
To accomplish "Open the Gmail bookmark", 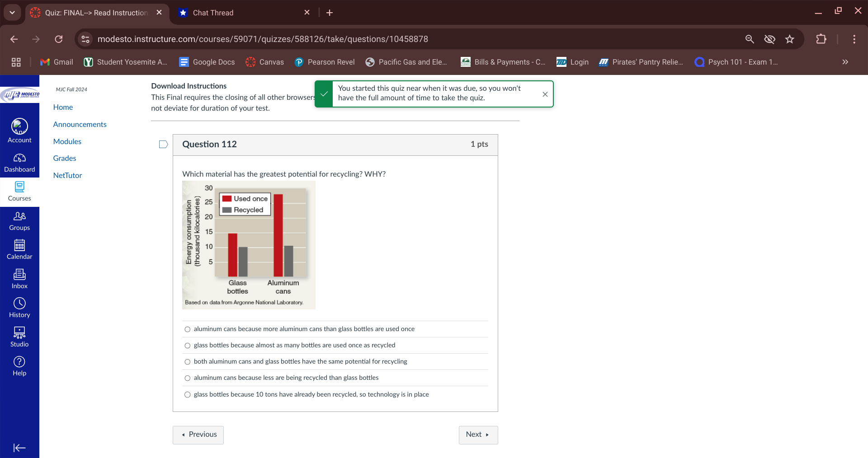I will [x=57, y=62].
